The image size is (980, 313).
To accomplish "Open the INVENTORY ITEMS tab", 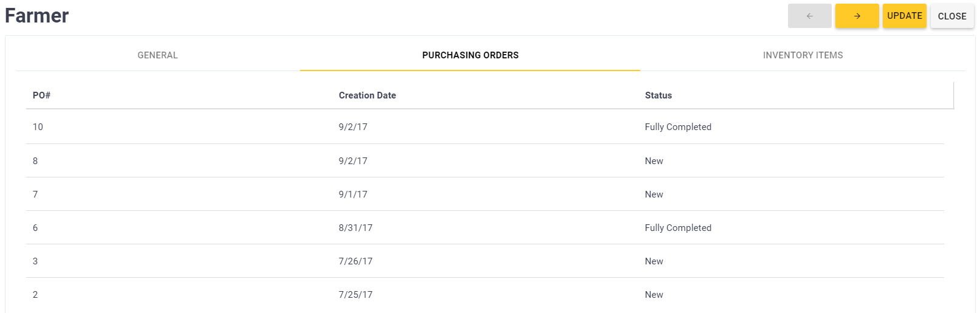I will point(803,55).
